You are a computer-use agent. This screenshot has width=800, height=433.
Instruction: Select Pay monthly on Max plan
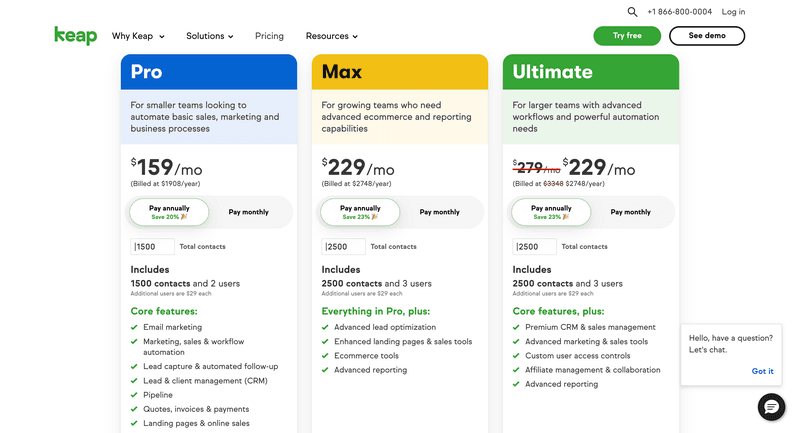439,212
